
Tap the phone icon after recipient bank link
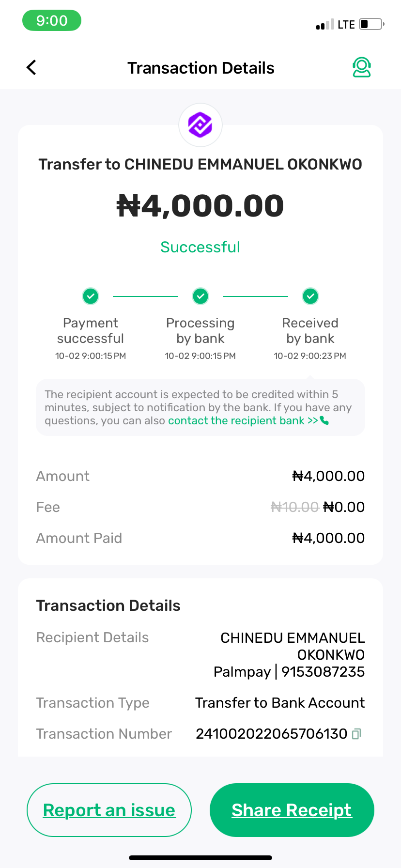click(x=324, y=420)
